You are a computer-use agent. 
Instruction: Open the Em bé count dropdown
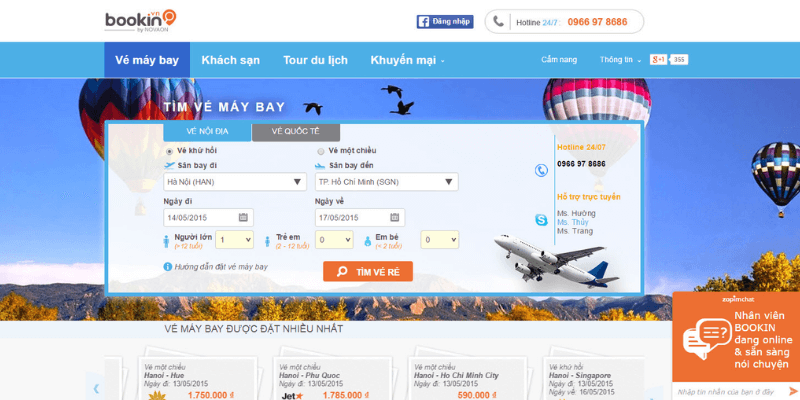click(439, 239)
